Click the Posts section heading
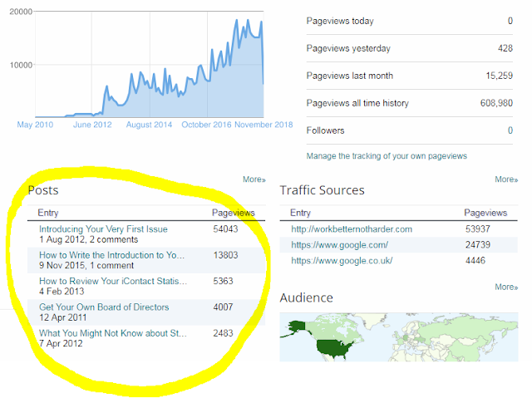This screenshot has width=532, height=398. [x=43, y=190]
